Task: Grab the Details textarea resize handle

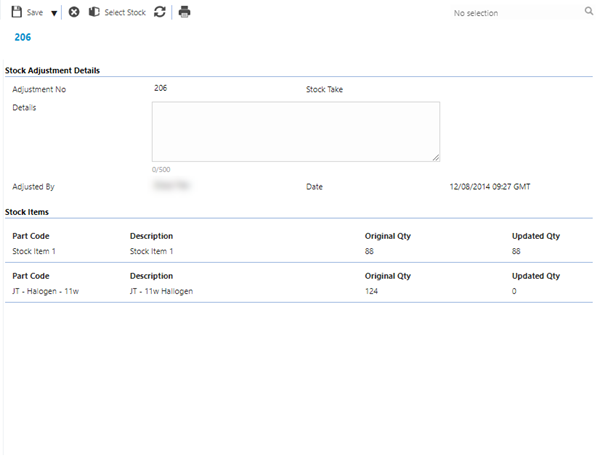Action: pyautogui.click(x=436, y=157)
